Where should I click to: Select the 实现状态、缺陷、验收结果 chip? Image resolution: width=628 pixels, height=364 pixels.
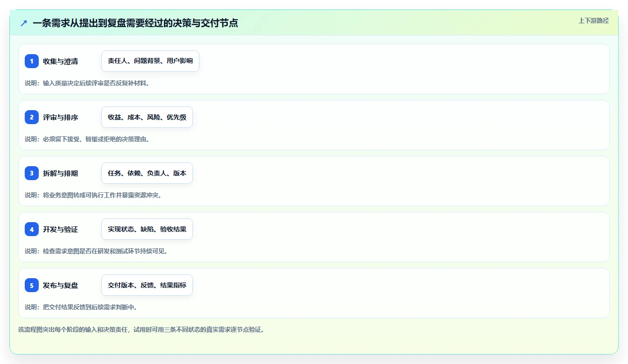[147, 229]
